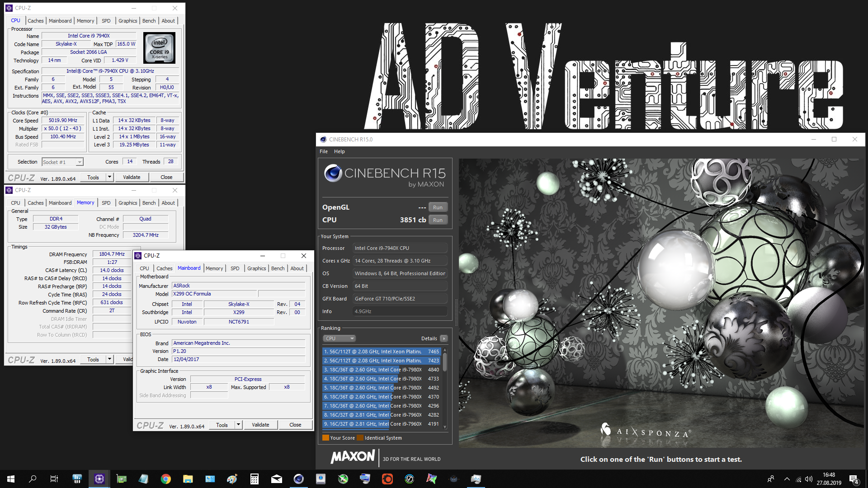Image resolution: width=868 pixels, height=488 pixels.
Task: Click Tools button in Memory CPU-Z window
Action: point(93,359)
